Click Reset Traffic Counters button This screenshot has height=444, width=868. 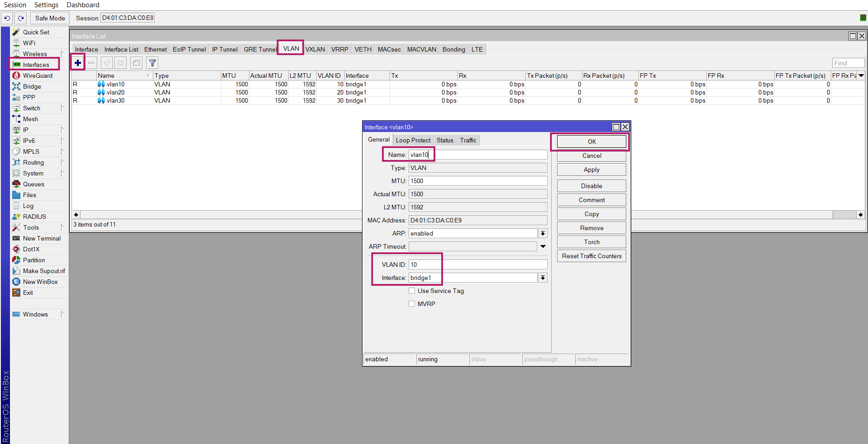[x=591, y=256]
